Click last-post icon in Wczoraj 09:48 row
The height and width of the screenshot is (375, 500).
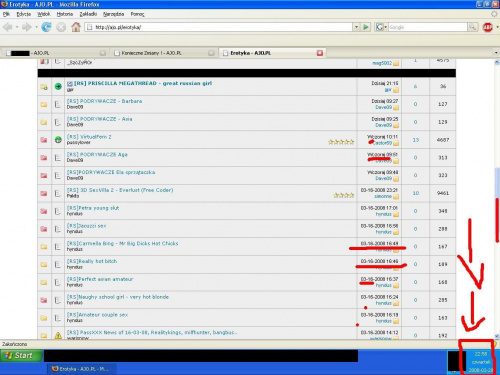coord(396,179)
